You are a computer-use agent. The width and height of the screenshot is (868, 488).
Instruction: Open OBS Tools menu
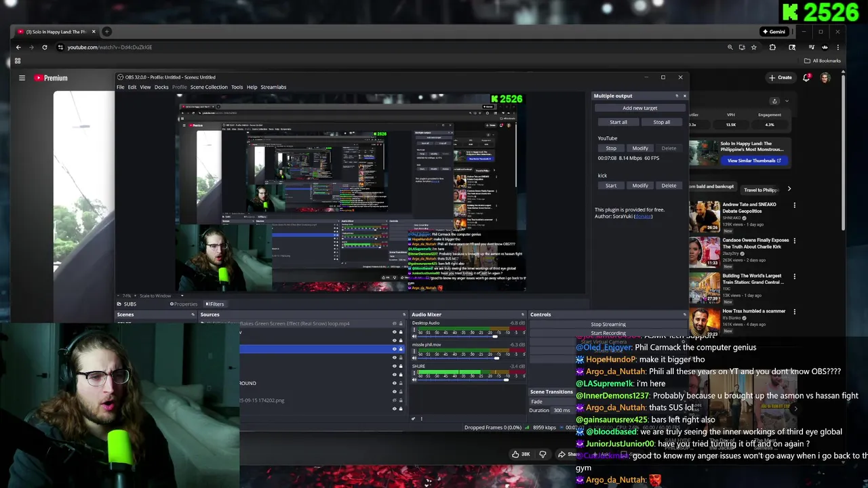pos(237,87)
